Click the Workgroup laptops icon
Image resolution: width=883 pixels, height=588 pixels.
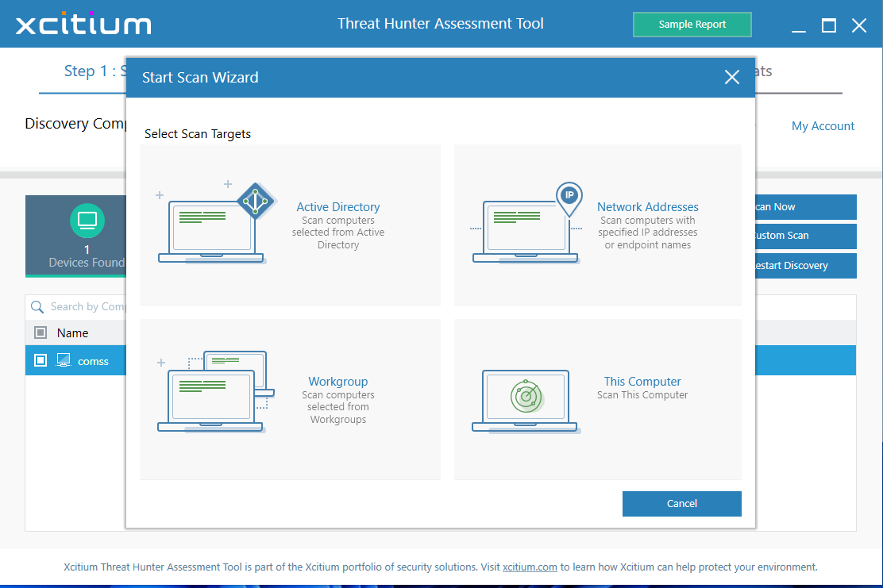[x=216, y=392]
